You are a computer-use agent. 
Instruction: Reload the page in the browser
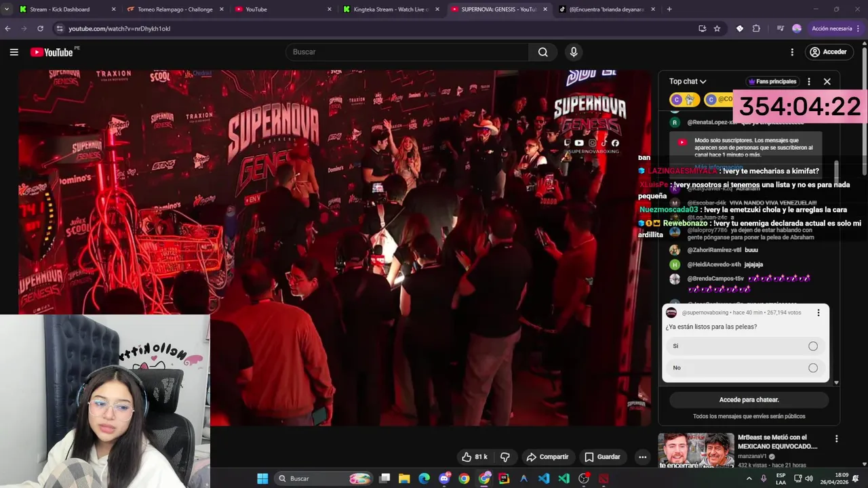coord(40,28)
